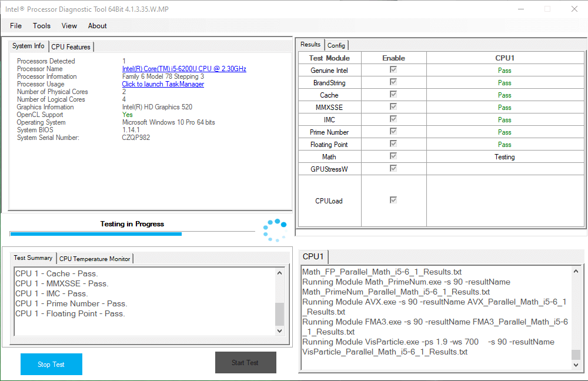Select the CPU1 log tab
This screenshot has height=381, width=588.
[313, 256]
